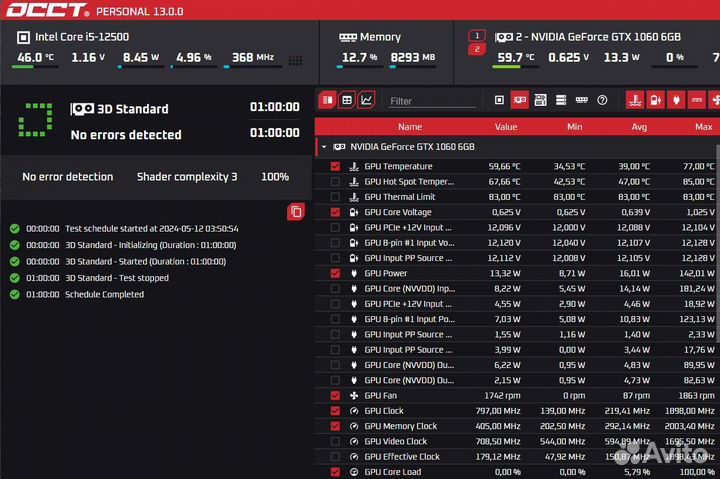Click the No error detection setting
720x479 pixels.
click(x=68, y=177)
